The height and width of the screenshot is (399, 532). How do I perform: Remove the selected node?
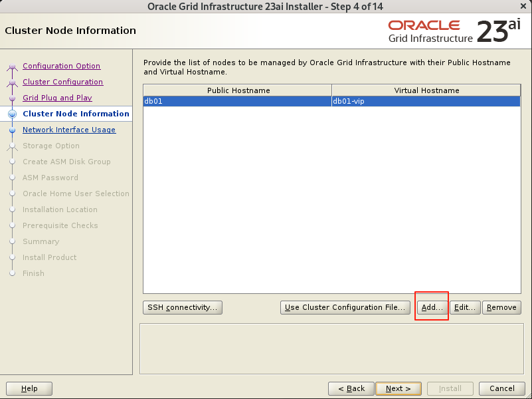coord(501,307)
